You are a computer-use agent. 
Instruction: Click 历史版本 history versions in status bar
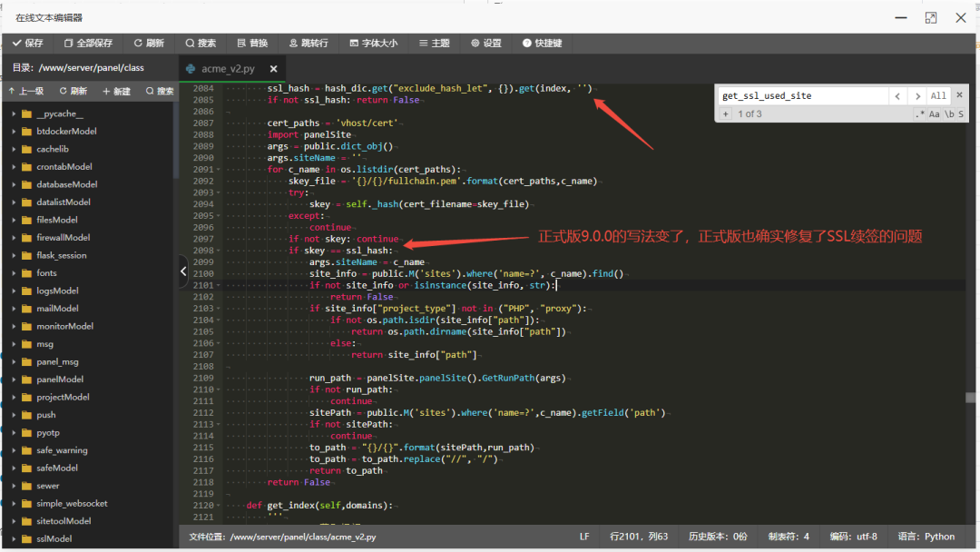[x=718, y=537]
